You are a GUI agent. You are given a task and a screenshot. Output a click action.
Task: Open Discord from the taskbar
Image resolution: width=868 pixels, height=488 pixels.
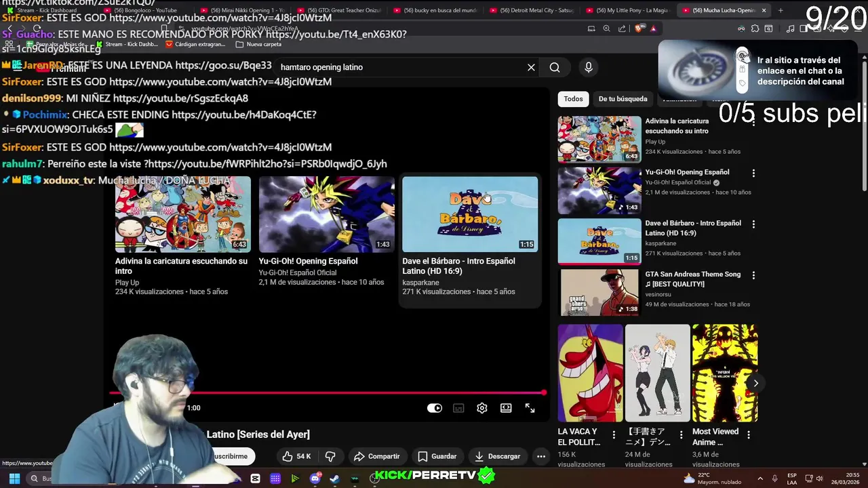point(315,479)
